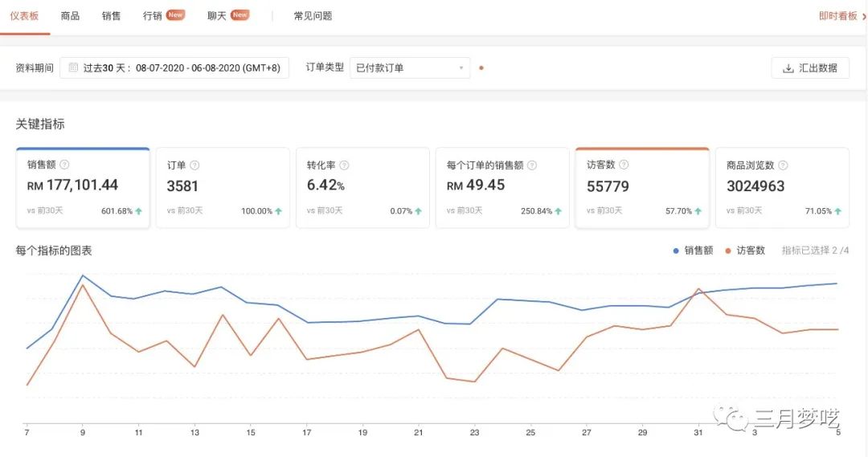Click help icon next to 商品浏览数
The height and width of the screenshot is (457, 868).
pos(783,165)
